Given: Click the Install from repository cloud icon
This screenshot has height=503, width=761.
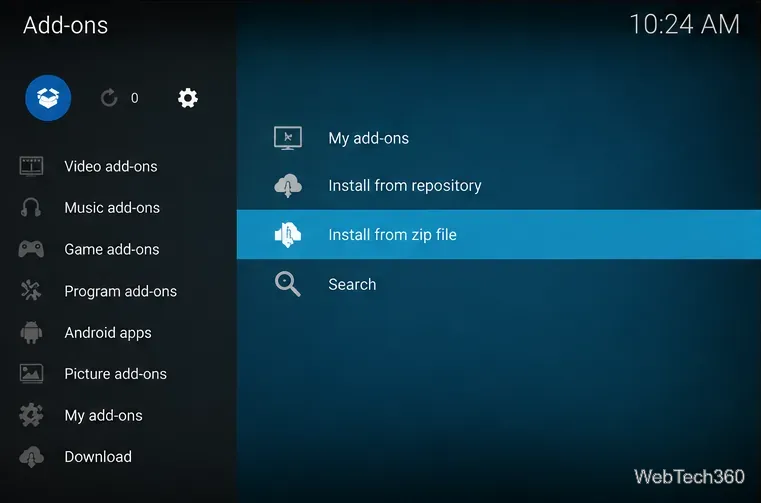Looking at the screenshot, I should coord(288,185).
